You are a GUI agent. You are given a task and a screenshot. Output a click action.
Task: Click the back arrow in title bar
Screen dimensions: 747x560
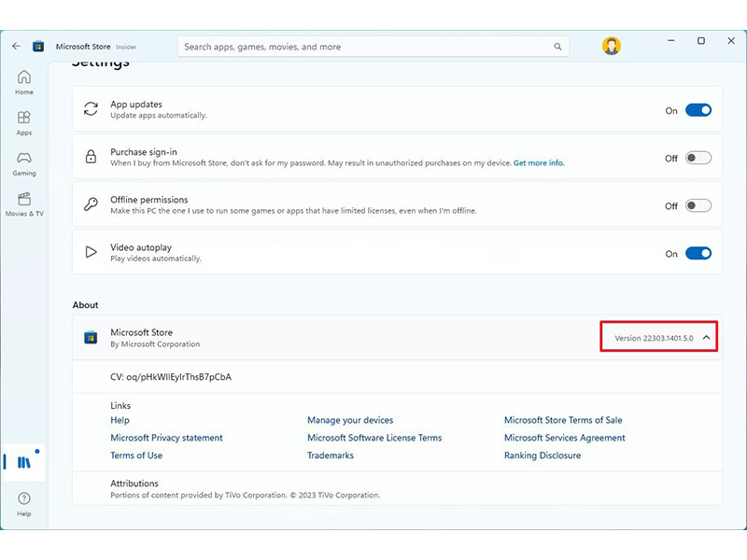[x=16, y=46]
